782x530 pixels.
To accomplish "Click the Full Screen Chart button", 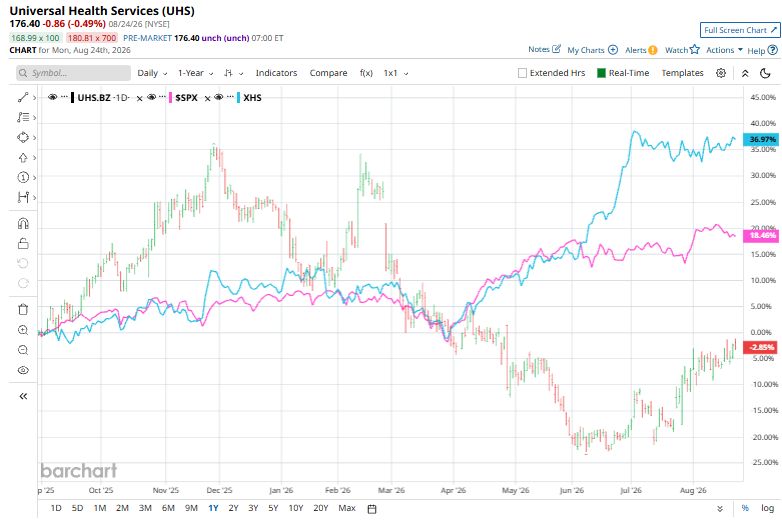I will 740,30.
